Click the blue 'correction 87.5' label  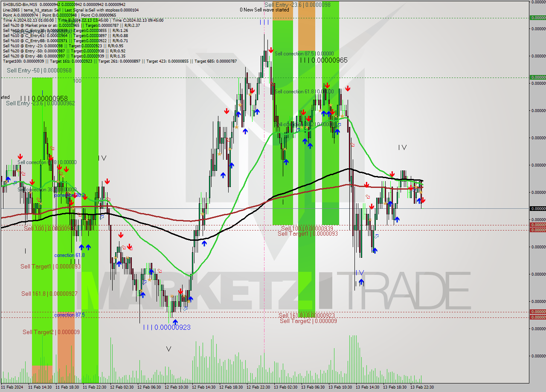[x=69, y=315]
